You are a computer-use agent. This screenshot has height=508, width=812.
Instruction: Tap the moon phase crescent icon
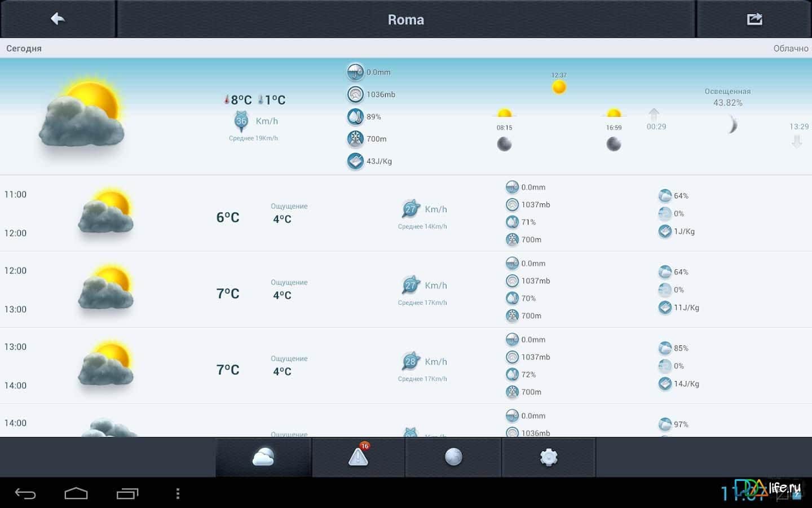[731, 124]
